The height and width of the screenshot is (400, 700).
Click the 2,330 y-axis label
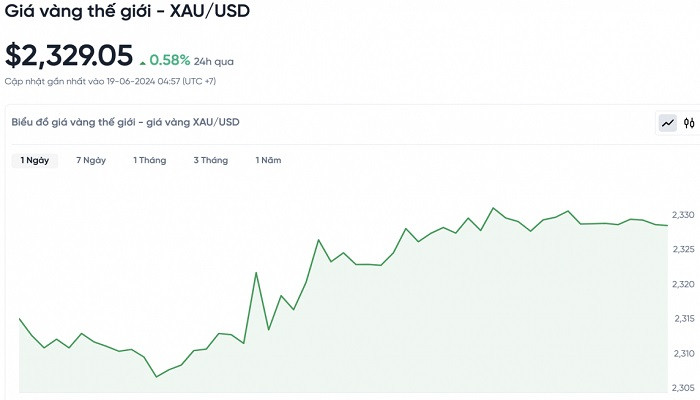pyautogui.click(x=683, y=215)
